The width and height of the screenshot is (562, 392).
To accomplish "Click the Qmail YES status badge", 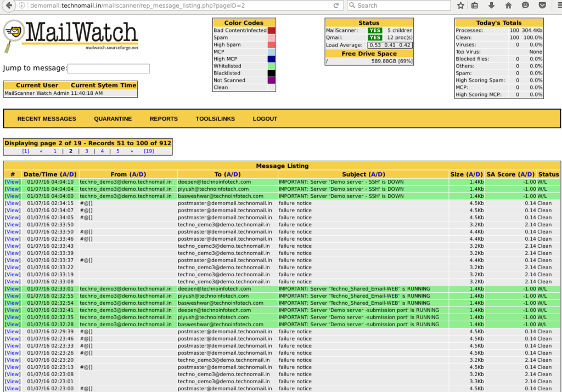I will click(375, 38).
